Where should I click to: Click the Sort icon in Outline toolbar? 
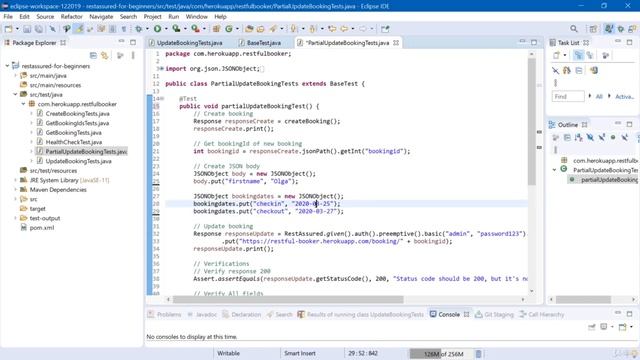point(578,138)
